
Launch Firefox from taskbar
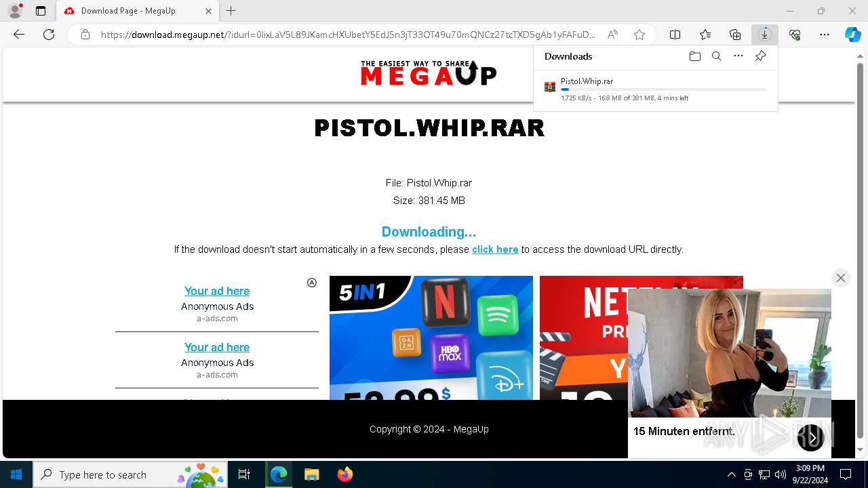[x=345, y=474]
